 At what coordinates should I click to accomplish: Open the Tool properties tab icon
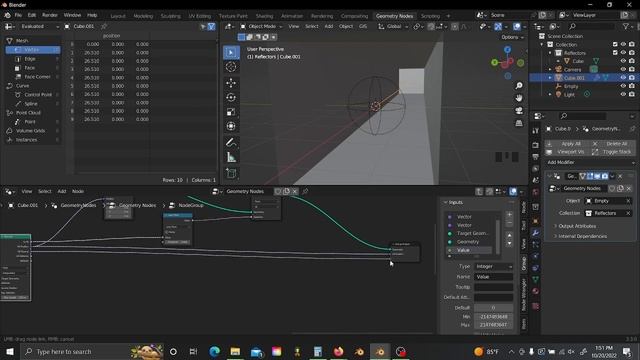click(x=536, y=131)
